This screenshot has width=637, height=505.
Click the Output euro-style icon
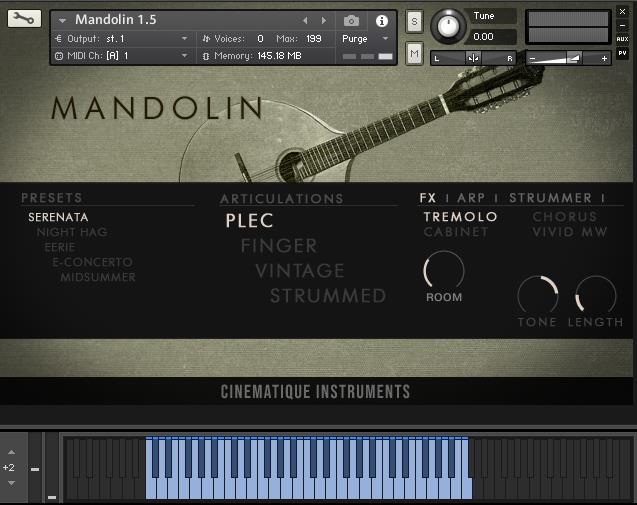(58, 39)
